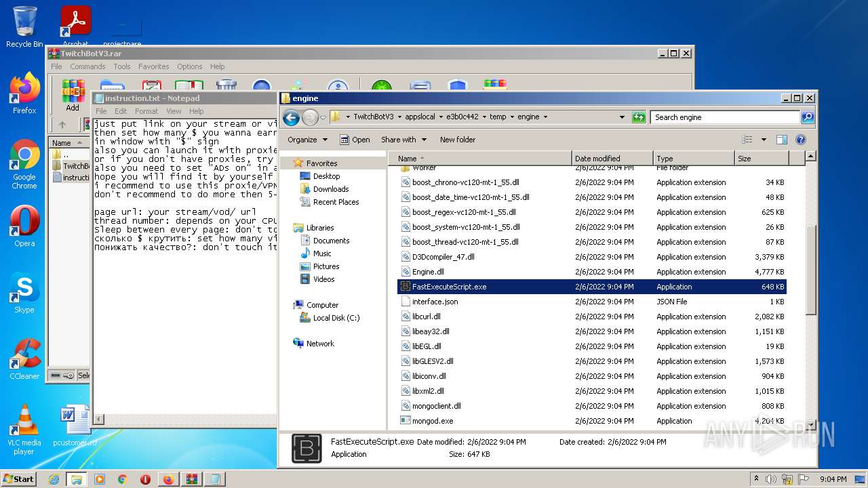Launch Opera from the desktop
Screen dimensions: 868x488
(24, 227)
